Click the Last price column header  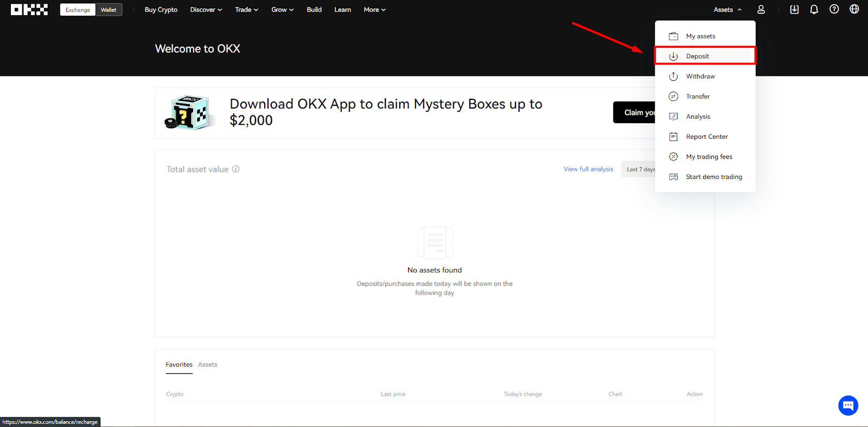click(x=393, y=394)
